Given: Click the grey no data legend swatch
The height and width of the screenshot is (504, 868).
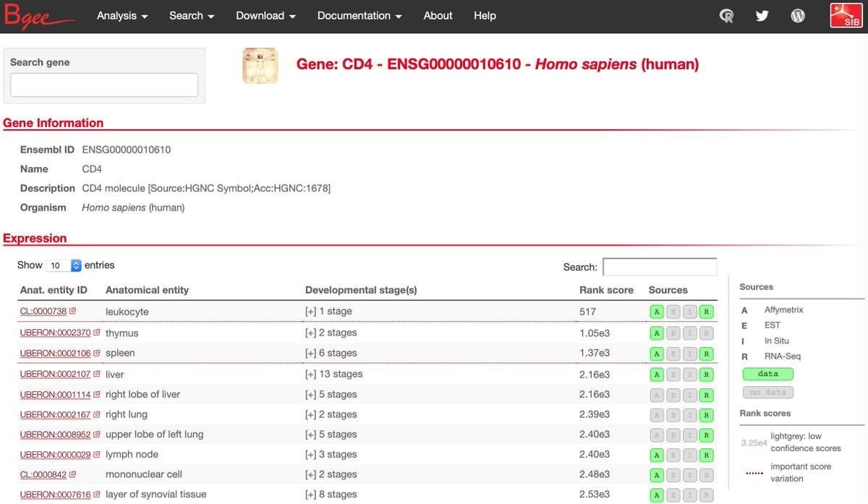Looking at the screenshot, I should (767, 393).
